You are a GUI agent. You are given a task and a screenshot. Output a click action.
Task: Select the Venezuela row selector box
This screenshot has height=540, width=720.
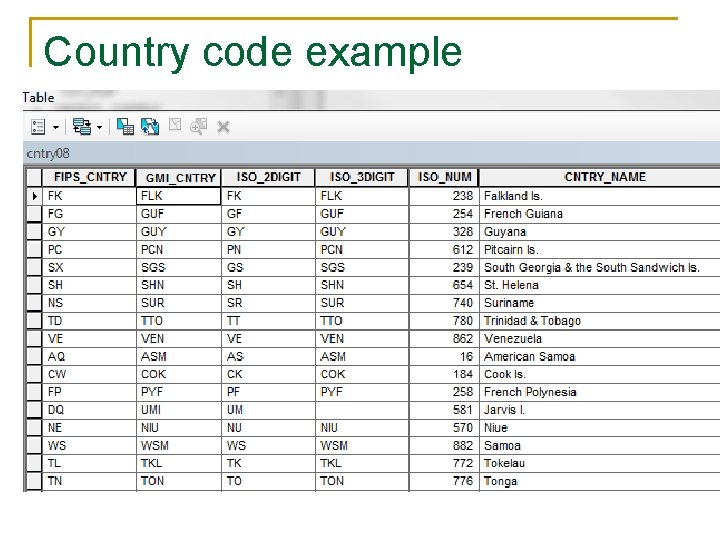click(x=34, y=339)
